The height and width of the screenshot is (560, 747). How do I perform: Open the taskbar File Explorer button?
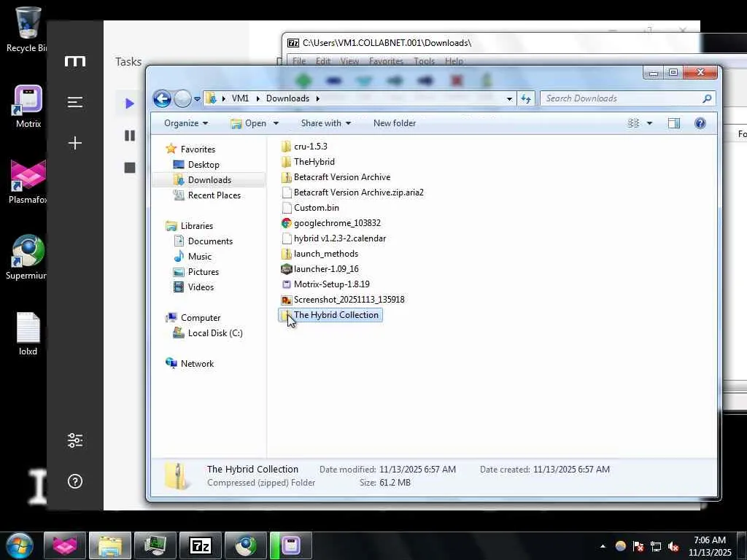click(x=110, y=545)
